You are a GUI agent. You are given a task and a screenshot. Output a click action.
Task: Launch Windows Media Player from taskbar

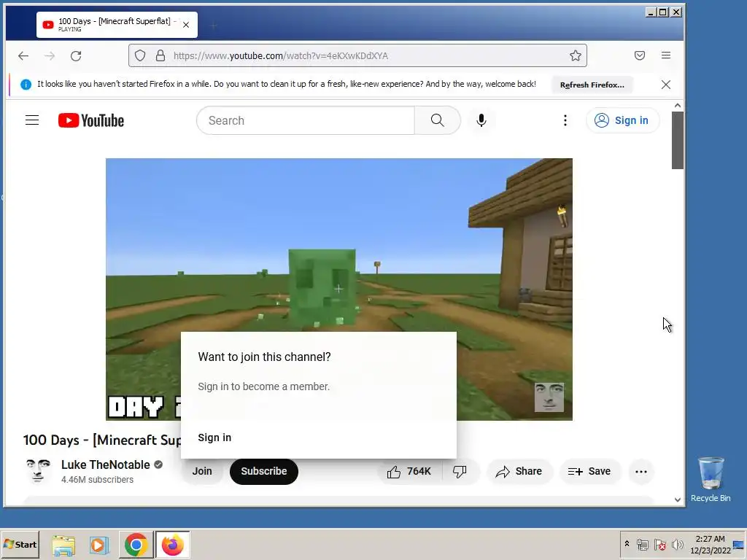[99, 545]
